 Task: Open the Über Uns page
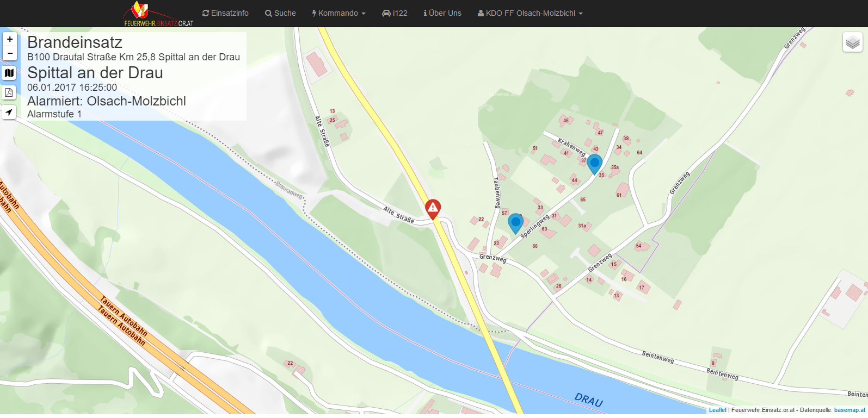[442, 13]
